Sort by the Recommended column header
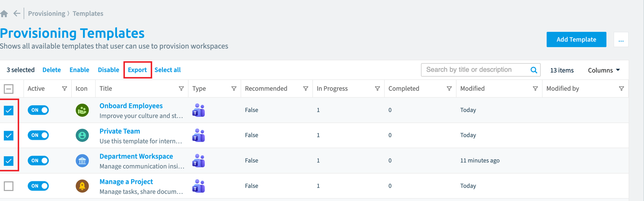644x201 pixels. click(x=266, y=89)
